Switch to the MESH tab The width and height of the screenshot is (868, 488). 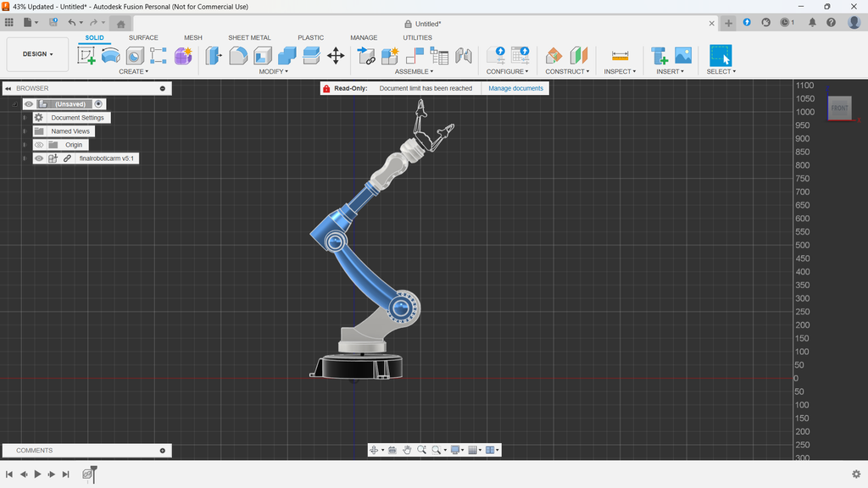click(x=193, y=37)
